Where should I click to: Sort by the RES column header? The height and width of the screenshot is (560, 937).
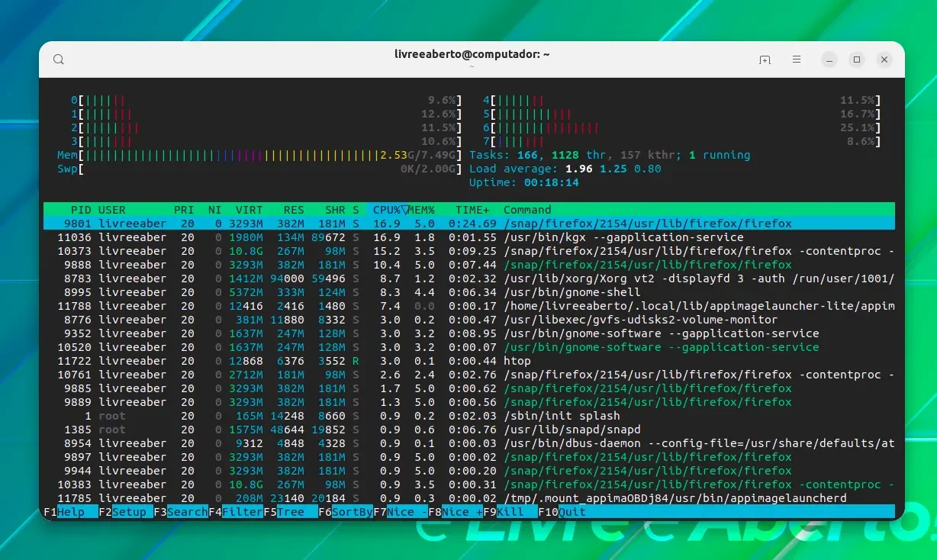pos(294,210)
